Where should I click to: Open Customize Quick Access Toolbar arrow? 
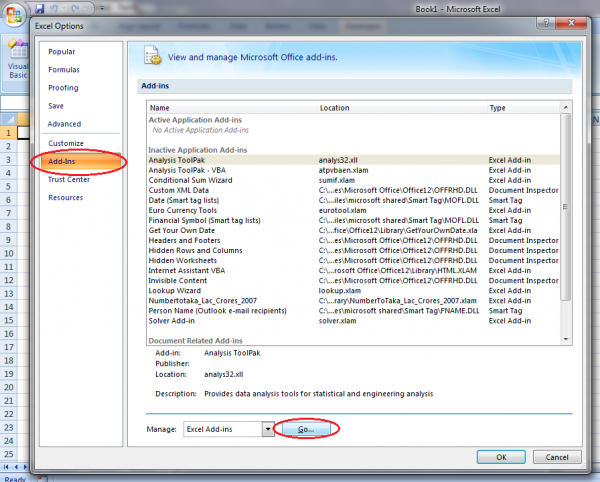(x=103, y=7)
